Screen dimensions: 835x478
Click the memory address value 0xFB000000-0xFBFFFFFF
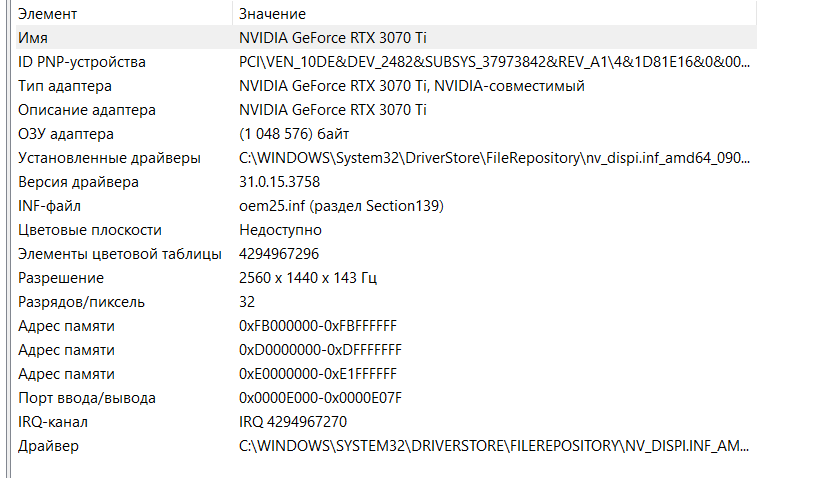(x=318, y=326)
